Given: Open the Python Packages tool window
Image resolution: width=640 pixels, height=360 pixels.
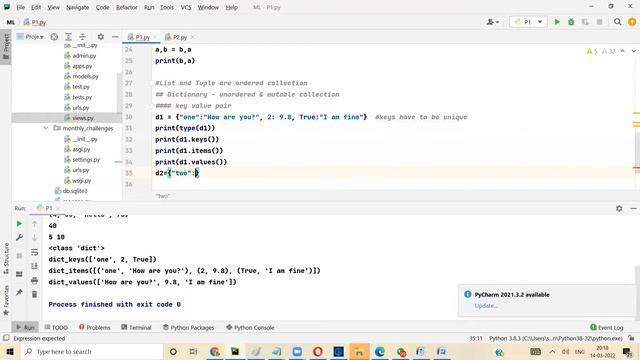Looking at the screenshot, I should [x=188, y=327].
